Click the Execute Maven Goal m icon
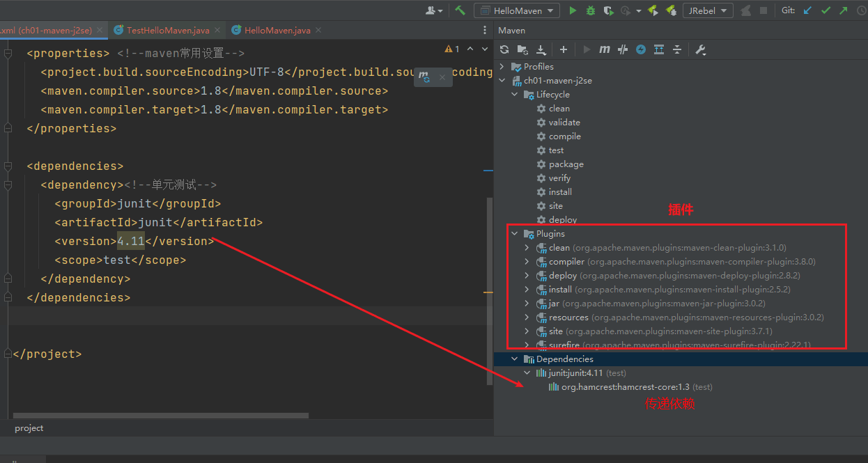 tap(605, 49)
